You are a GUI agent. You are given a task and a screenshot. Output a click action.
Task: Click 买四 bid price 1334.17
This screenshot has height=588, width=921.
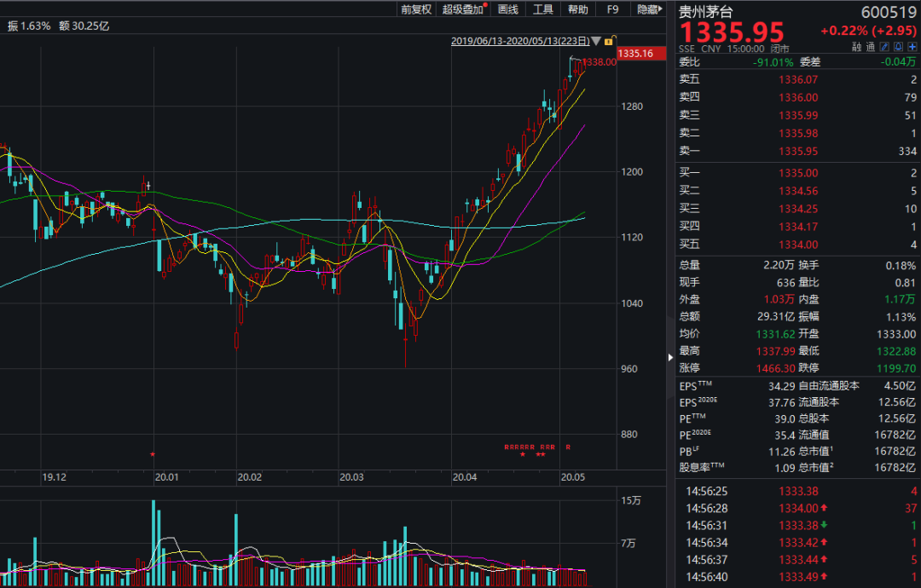[x=798, y=227]
